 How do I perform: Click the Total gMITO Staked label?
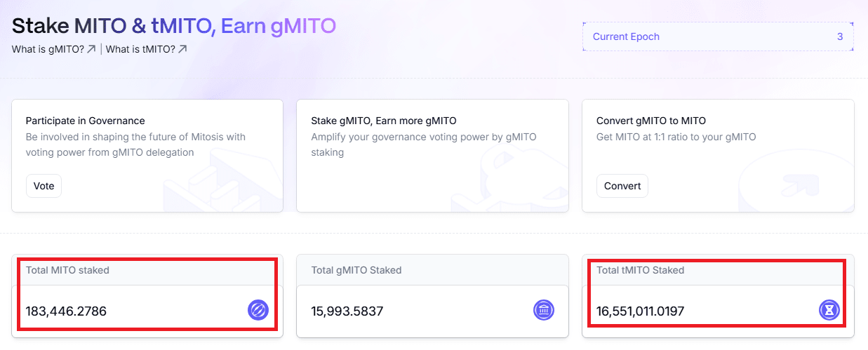point(356,270)
